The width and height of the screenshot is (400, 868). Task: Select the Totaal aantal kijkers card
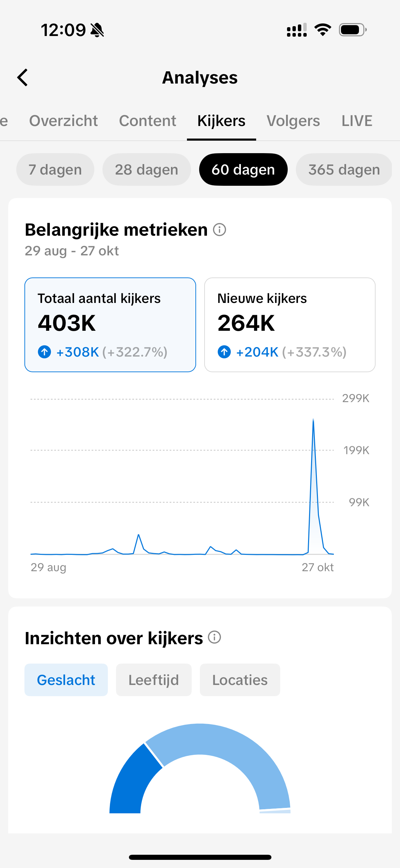(110, 325)
